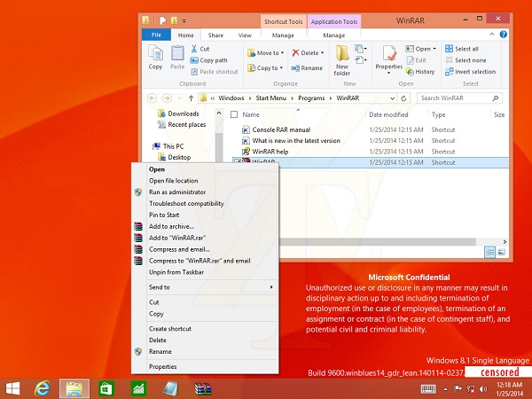Toggle checkbox of the selected WinRAR shortcut

[x=235, y=162]
